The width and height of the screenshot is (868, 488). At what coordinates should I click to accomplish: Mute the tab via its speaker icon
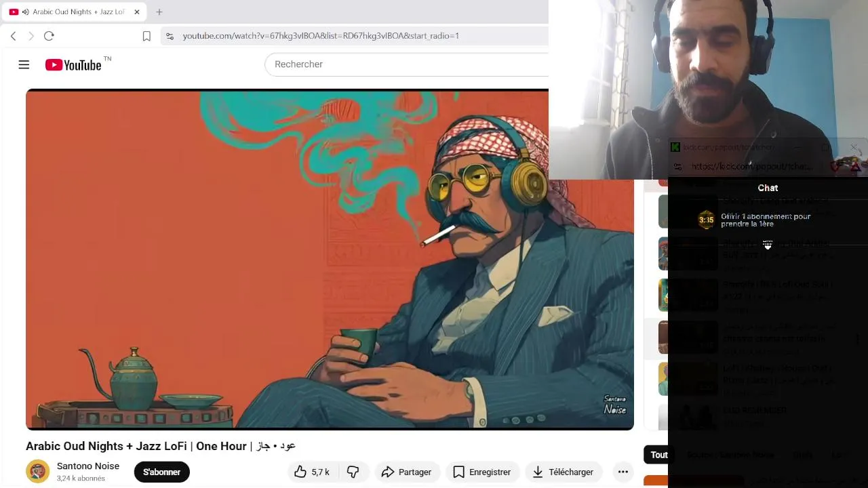[26, 12]
